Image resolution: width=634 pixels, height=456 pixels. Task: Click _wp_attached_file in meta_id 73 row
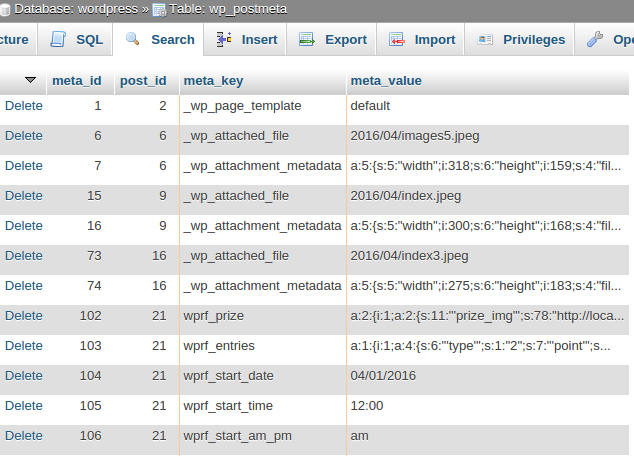(x=237, y=256)
